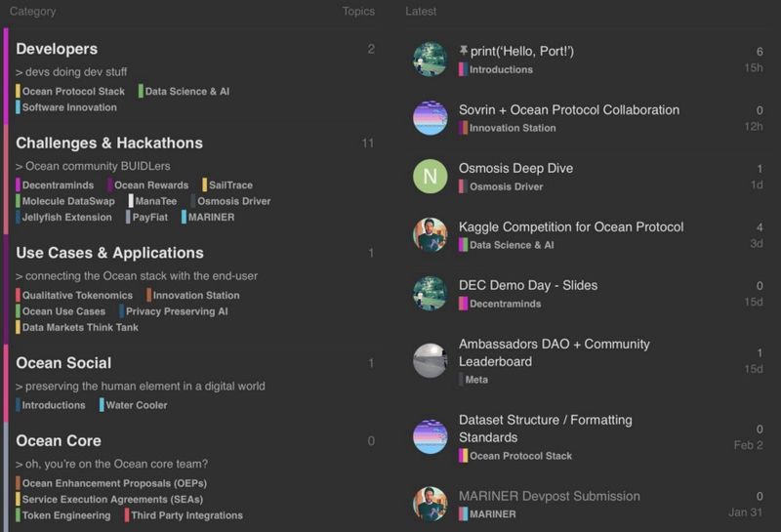Click avatar next to MARINER Devpost Submission

pyautogui.click(x=431, y=504)
